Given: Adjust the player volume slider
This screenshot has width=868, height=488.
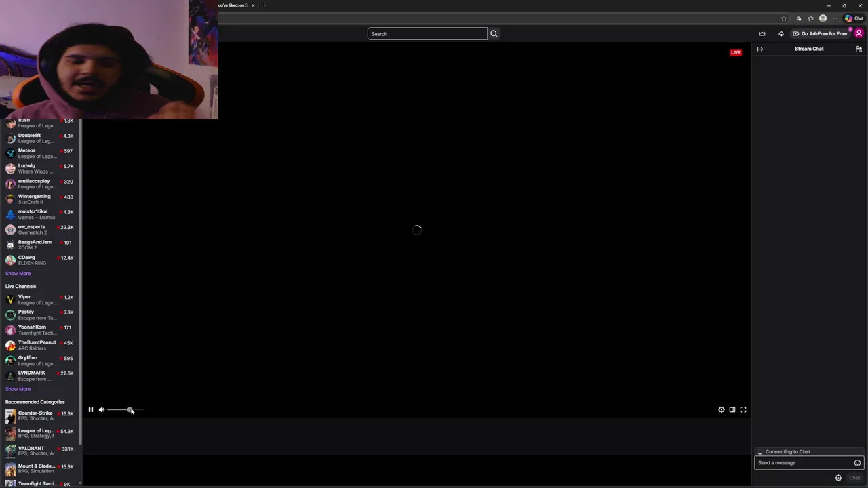Looking at the screenshot, I should (x=125, y=410).
